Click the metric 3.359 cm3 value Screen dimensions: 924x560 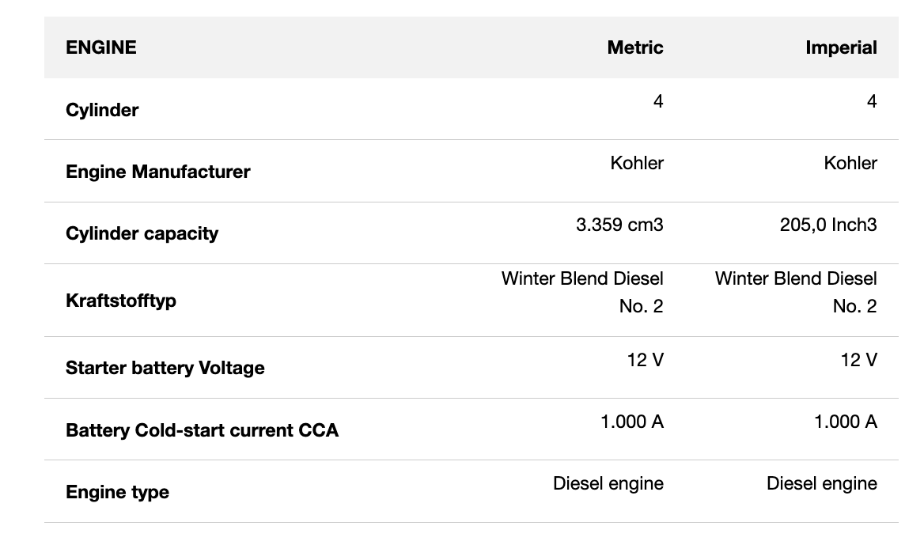619,225
